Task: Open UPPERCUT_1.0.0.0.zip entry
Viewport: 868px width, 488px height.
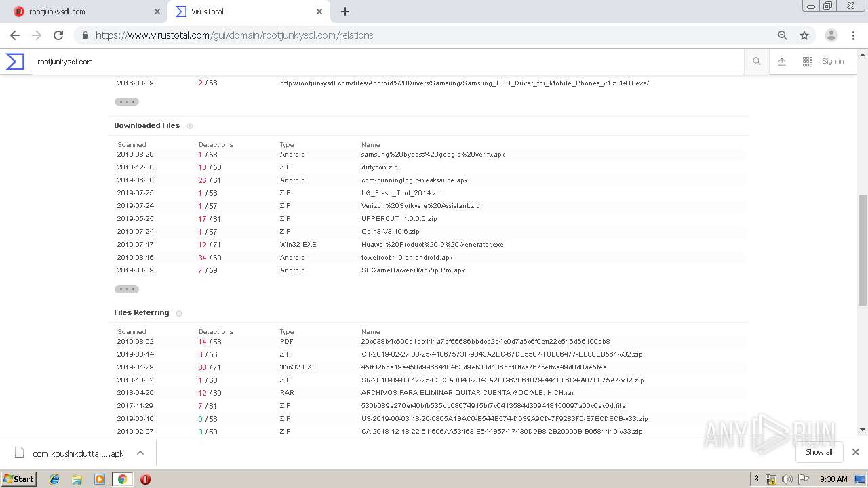Action: pos(399,219)
